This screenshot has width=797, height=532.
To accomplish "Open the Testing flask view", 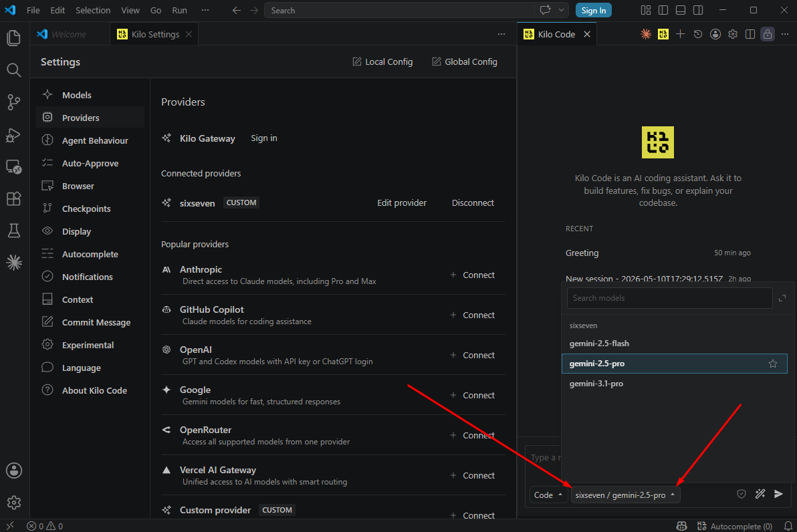I will [14, 231].
